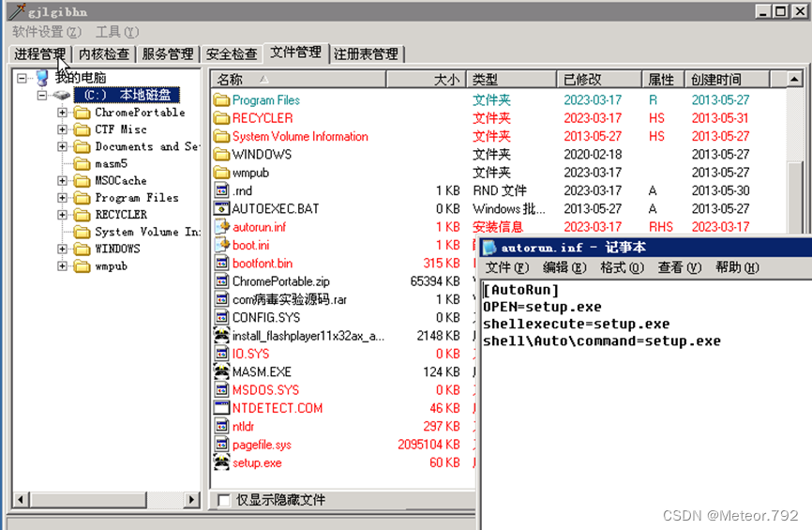Screen dimensions: 812x530
Task: Switch to the 注册表管理 tab
Action: pyautogui.click(x=366, y=53)
